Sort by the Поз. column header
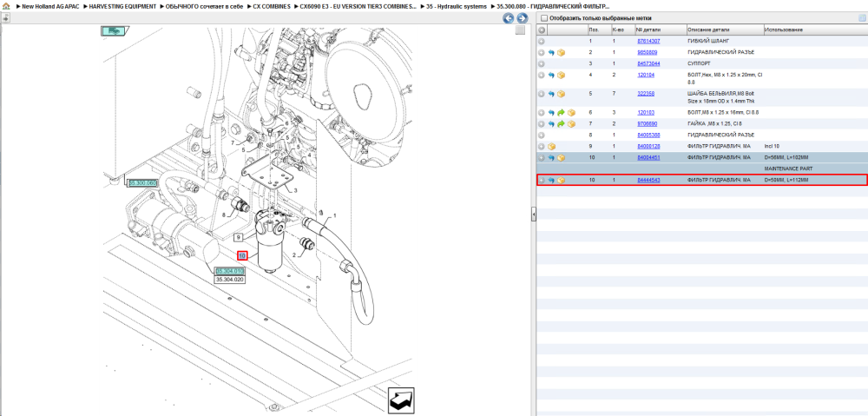Screen dimensions: 868x416 point(594,30)
